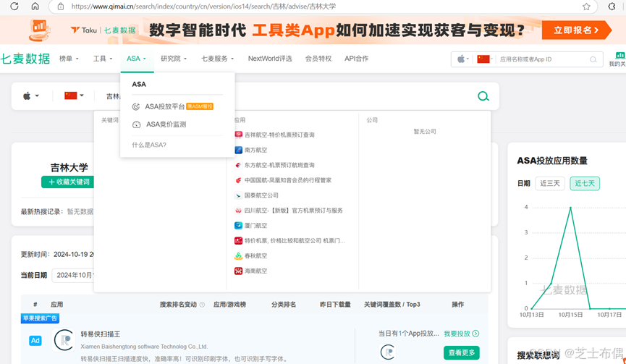Select ASA竞价监测 menu entry
Image resolution: width=626 pixels, height=364 pixels.
point(159,124)
